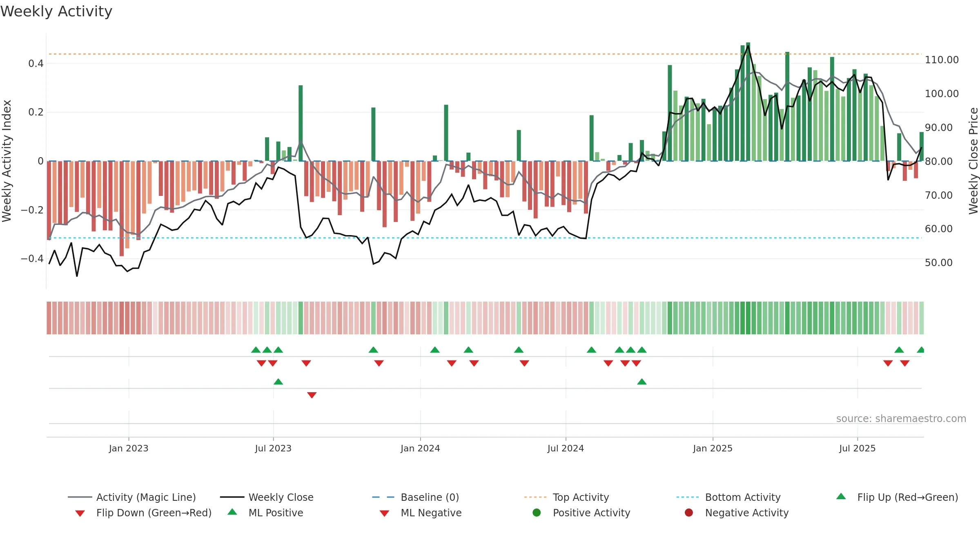The image size is (980, 551).
Task: Click the 70.00 price axis label
Action: click(939, 195)
